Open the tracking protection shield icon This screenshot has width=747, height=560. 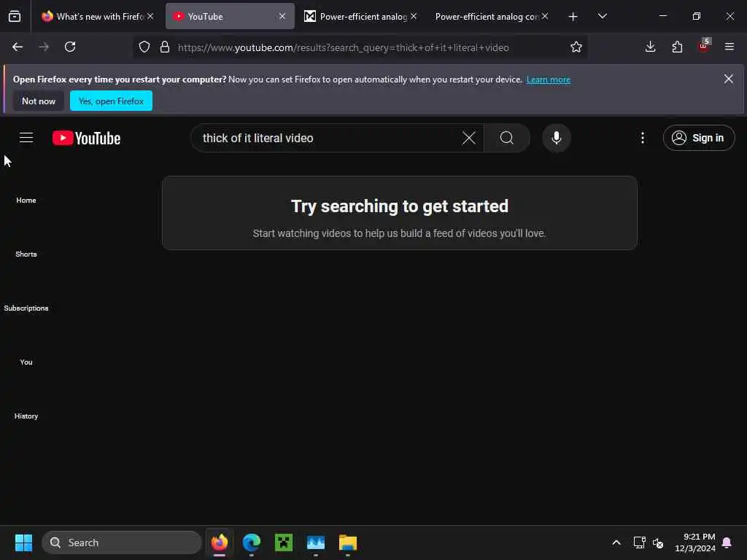pos(144,47)
